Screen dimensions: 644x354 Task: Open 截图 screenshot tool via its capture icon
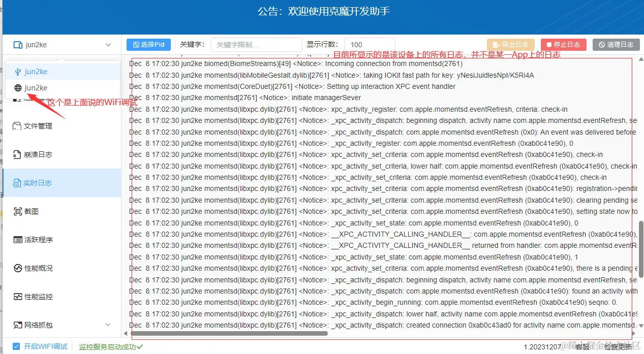click(x=18, y=211)
